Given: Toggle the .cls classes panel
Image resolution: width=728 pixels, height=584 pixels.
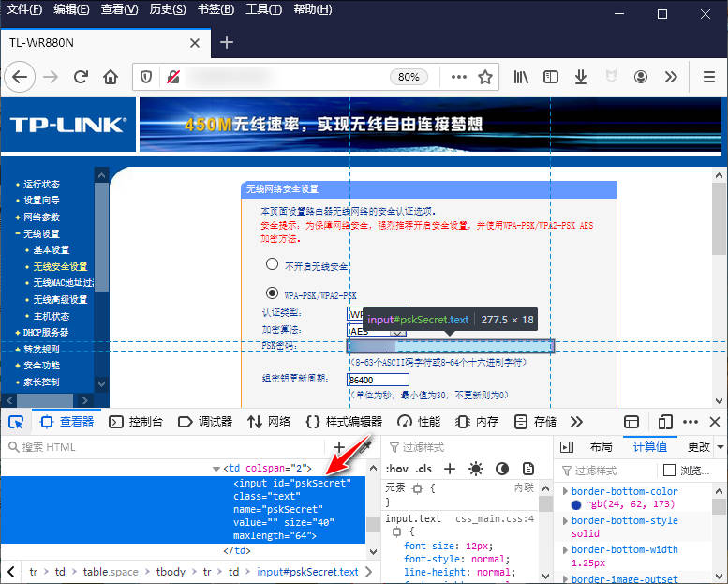Looking at the screenshot, I should click(423, 469).
